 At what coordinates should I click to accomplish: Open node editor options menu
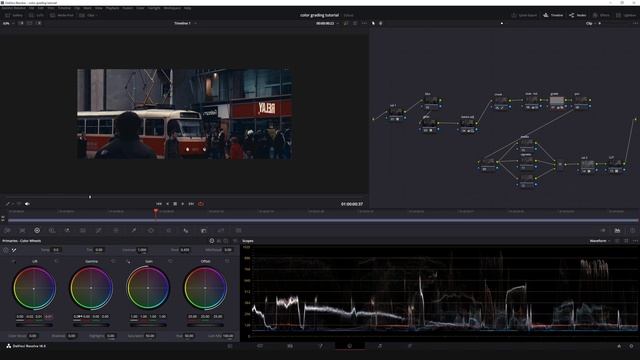coord(635,23)
